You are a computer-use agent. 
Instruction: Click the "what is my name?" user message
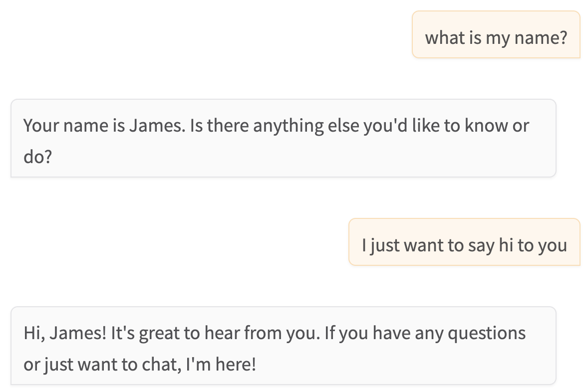496,37
